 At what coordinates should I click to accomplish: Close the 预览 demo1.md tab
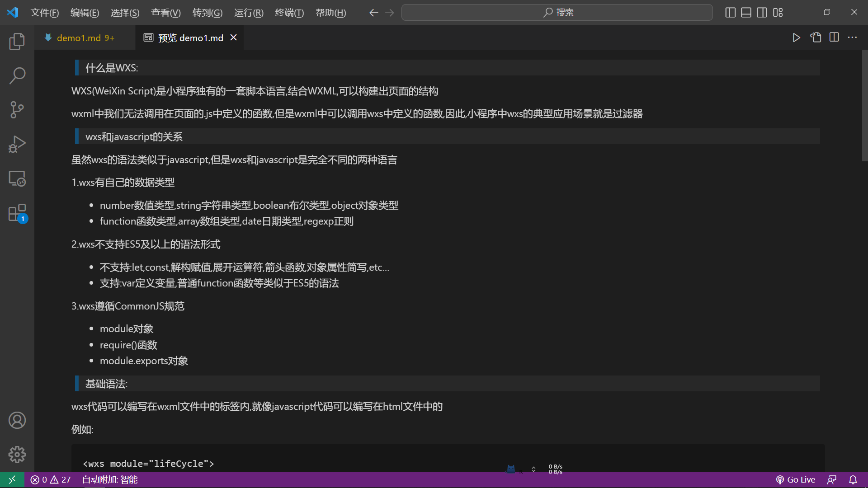[234, 38]
